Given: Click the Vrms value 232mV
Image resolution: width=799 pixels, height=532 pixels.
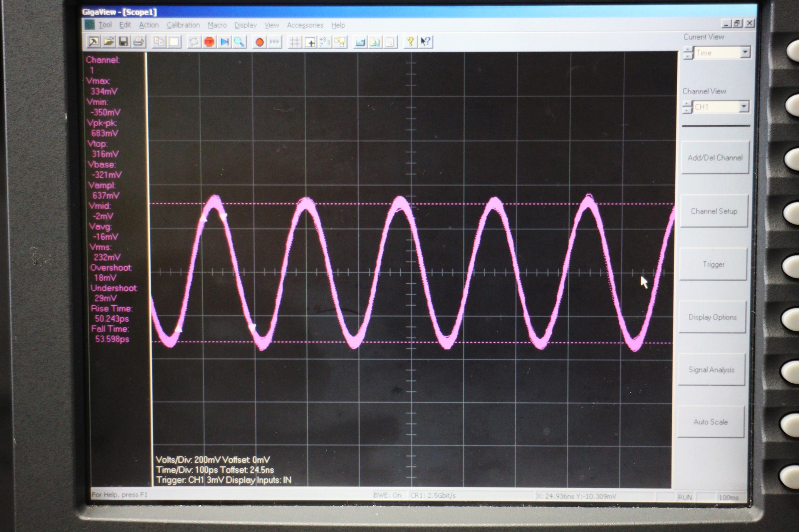Looking at the screenshot, I should (107, 257).
